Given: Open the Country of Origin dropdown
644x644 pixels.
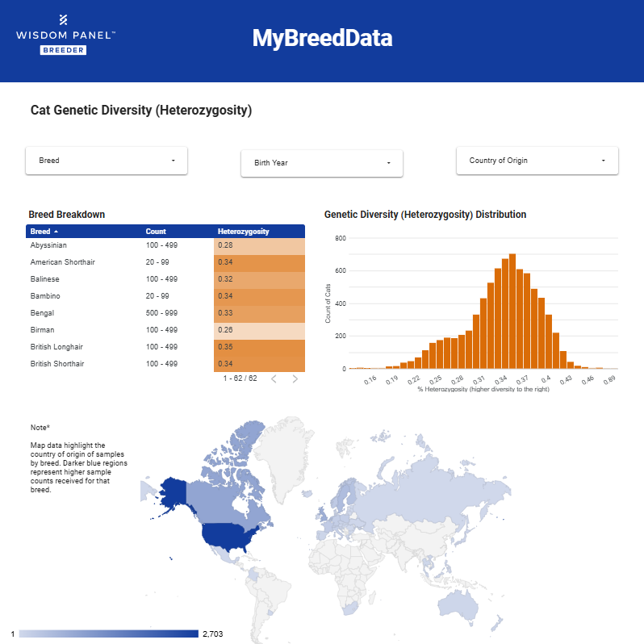Looking at the screenshot, I should [x=537, y=161].
